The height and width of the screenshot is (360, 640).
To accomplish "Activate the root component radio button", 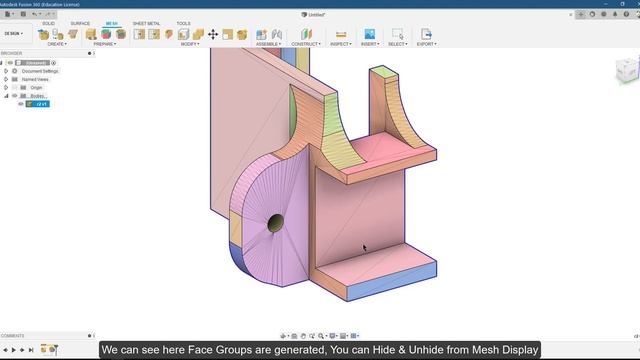I will (53, 63).
